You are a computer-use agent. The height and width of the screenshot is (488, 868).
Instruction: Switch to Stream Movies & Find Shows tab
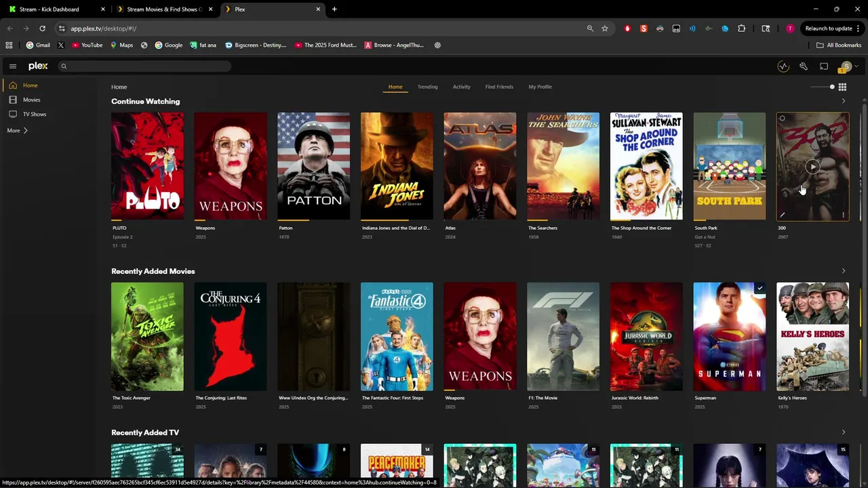[x=163, y=9]
